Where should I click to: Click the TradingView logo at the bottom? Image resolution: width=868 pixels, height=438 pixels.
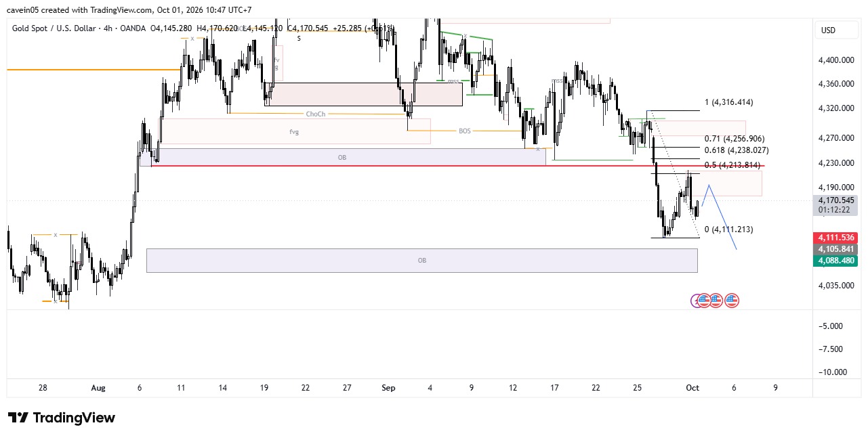click(61, 418)
